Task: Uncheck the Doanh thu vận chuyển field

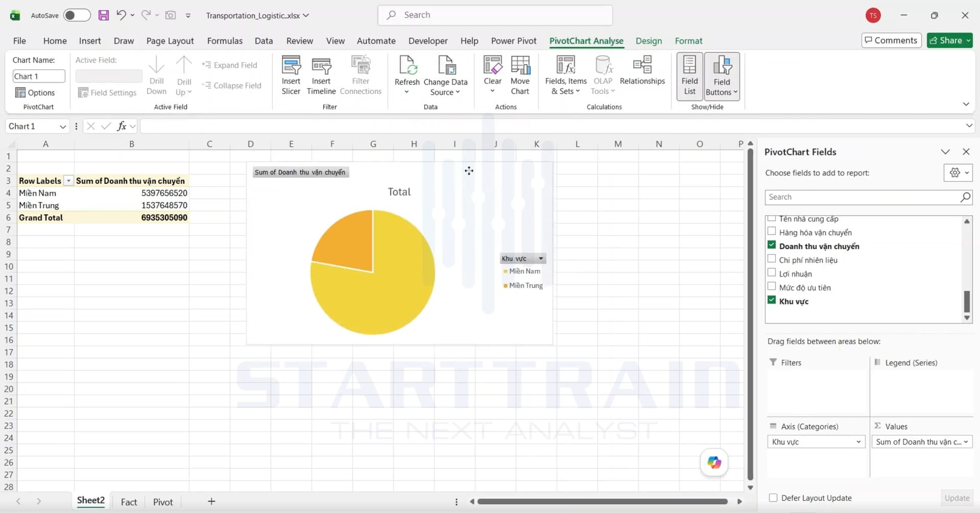Action: click(772, 246)
